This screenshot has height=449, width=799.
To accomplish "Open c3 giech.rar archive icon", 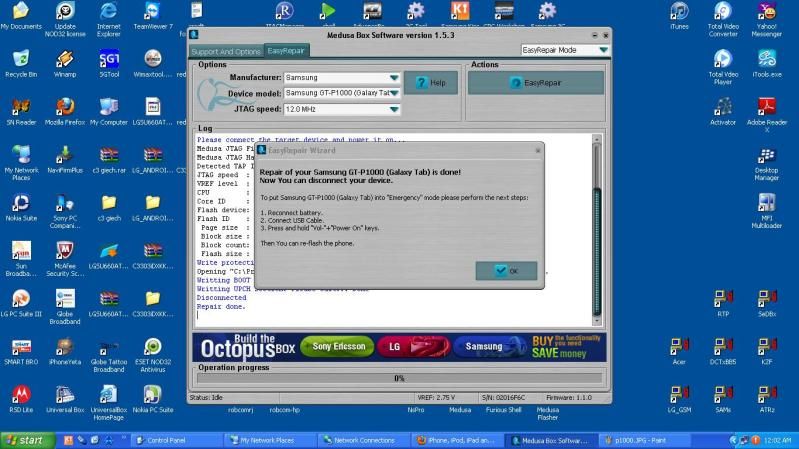I will pos(109,160).
